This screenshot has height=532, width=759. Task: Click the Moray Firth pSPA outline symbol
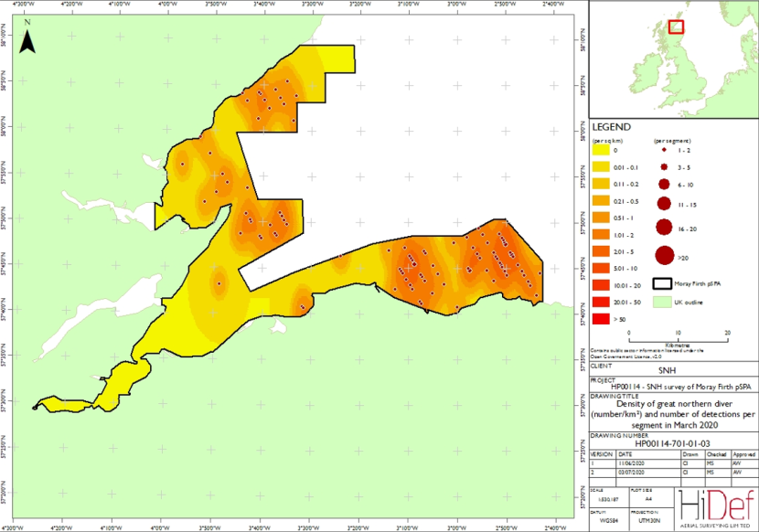click(662, 284)
